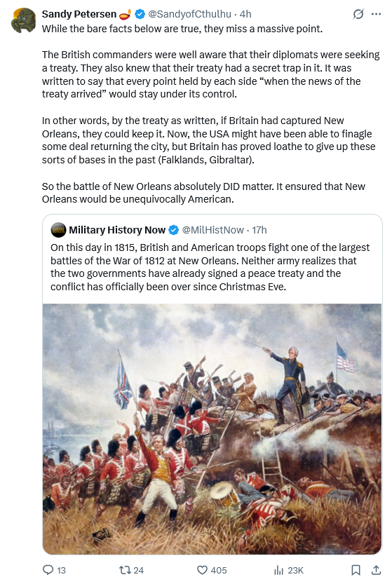This screenshot has width=392, height=584.
Task: Open the Battle of New Orleans painting
Action: [212, 428]
